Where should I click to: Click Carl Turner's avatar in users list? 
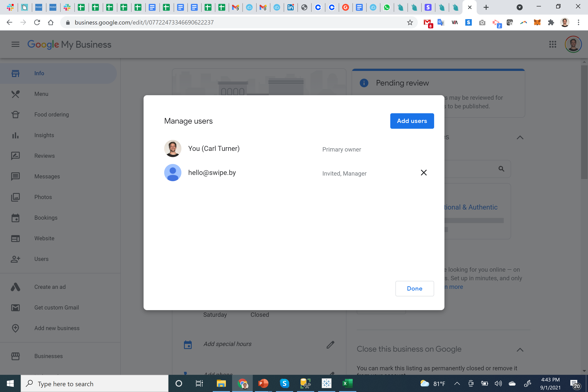[x=173, y=149]
